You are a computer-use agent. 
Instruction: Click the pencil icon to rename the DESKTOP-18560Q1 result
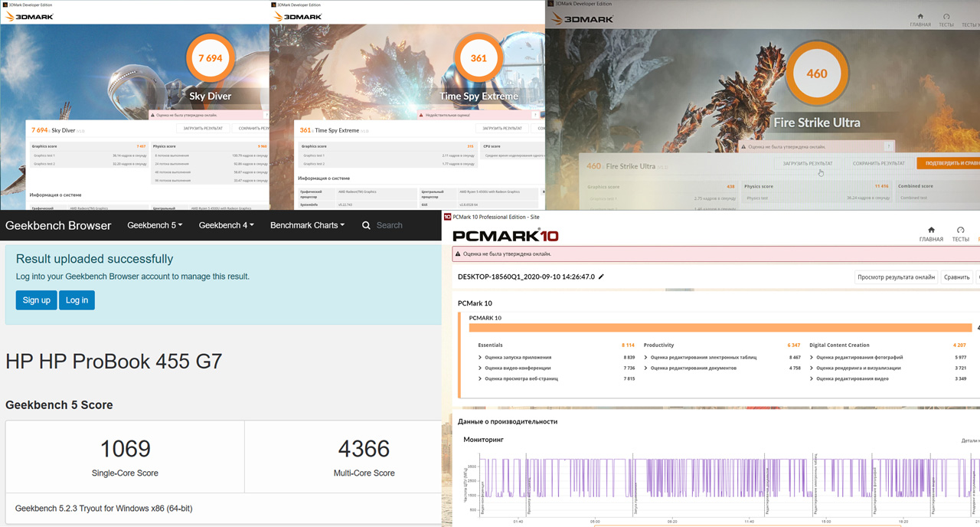coord(601,277)
